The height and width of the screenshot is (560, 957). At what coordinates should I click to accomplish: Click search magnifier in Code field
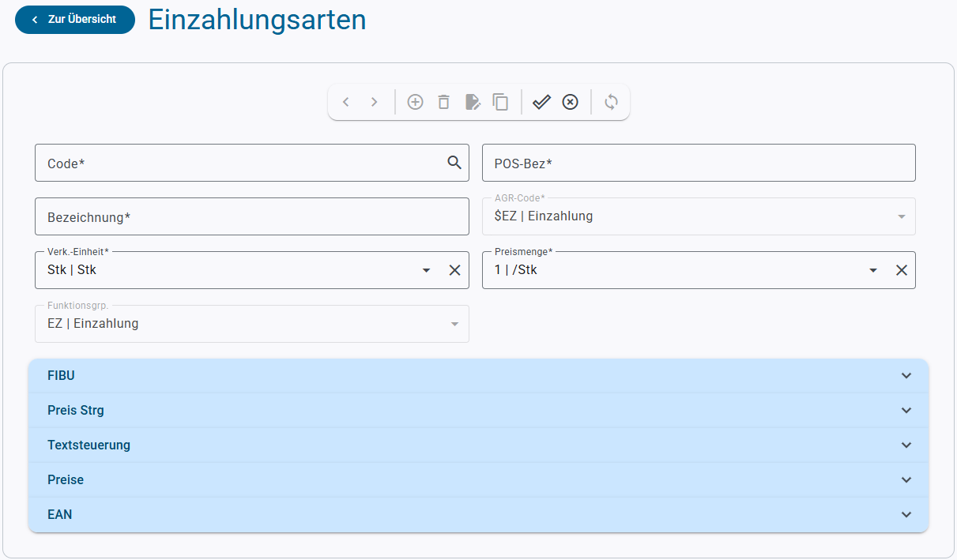pyautogui.click(x=454, y=163)
